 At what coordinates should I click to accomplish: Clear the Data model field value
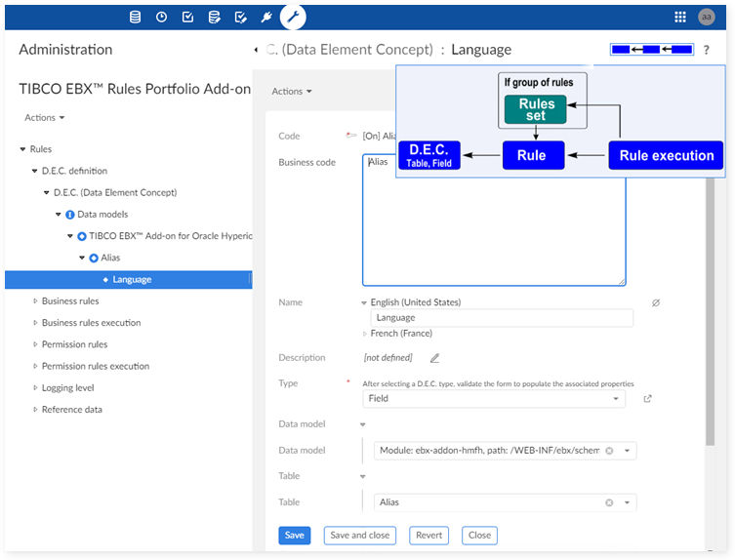tap(609, 451)
